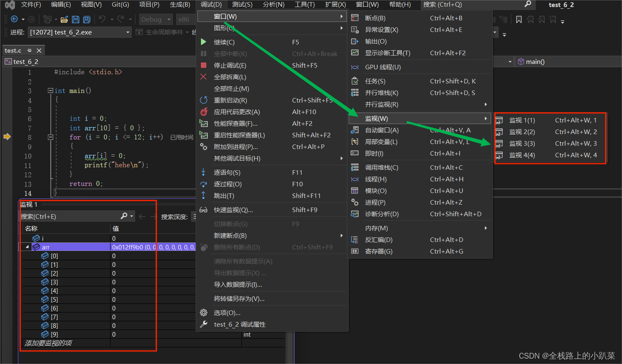Open Analyze (分析) menu
This screenshot has height=364, width=622.
pos(273,5)
